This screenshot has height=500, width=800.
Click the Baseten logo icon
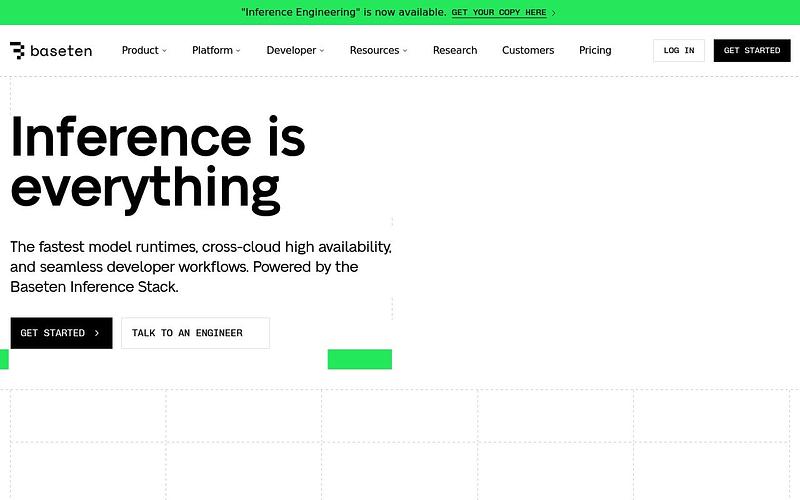[17, 51]
